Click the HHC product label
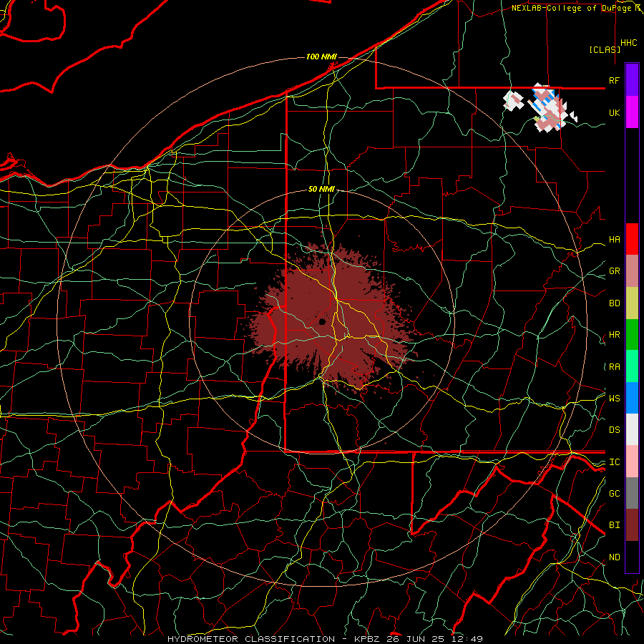Viewport: 644px width, 644px height. [629, 43]
